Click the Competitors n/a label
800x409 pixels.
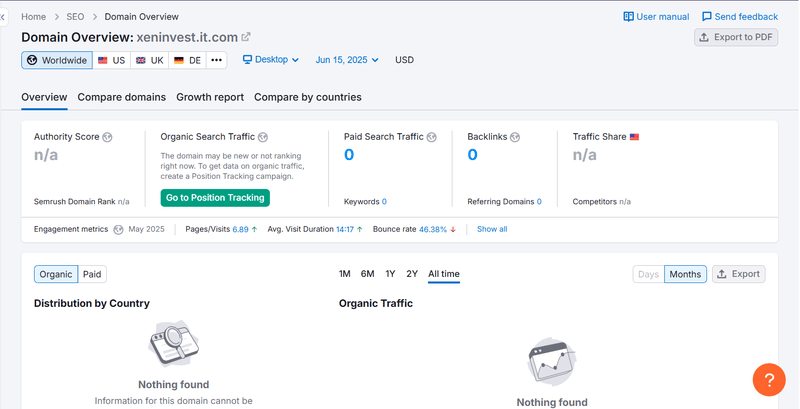[x=602, y=202]
